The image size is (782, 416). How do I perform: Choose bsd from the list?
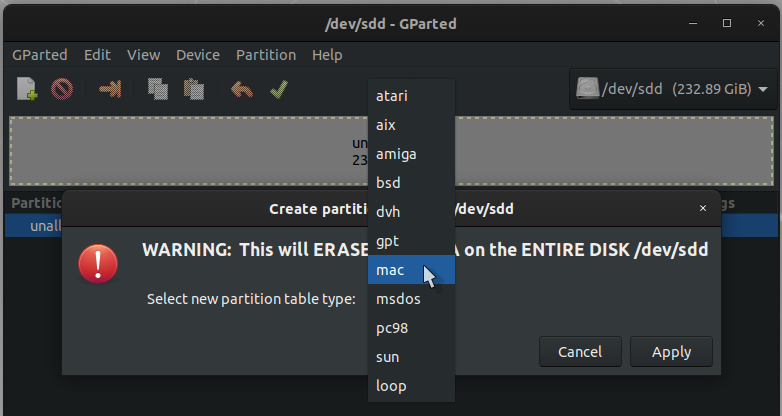coord(411,183)
